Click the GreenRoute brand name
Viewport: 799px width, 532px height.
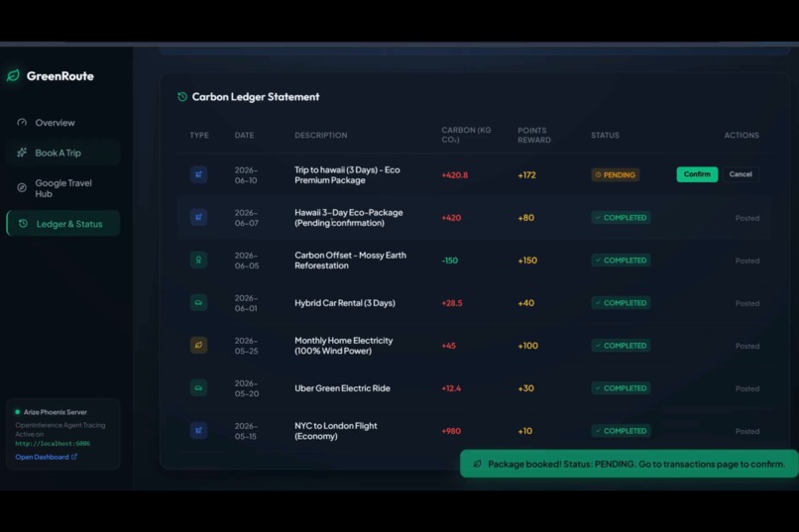(60, 76)
